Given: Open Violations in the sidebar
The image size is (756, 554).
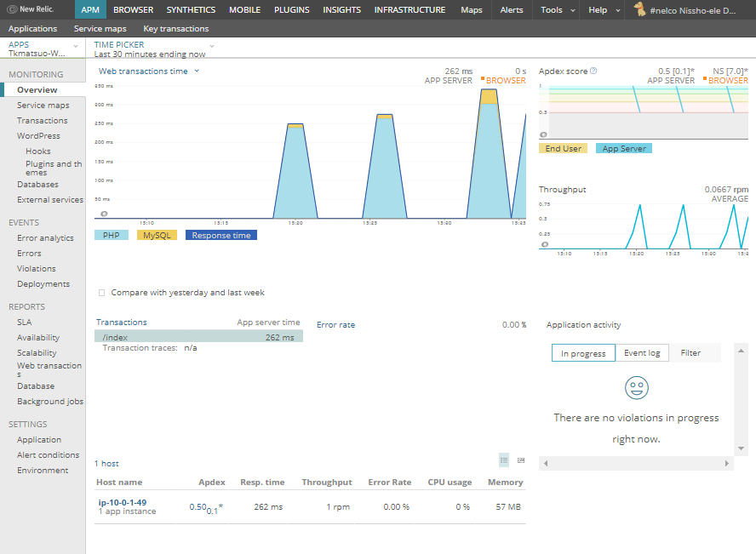Looking at the screenshot, I should coord(36,269).
